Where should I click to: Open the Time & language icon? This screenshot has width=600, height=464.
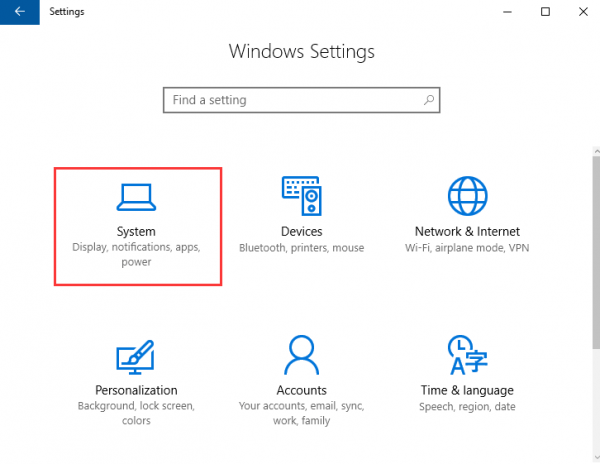467,355
